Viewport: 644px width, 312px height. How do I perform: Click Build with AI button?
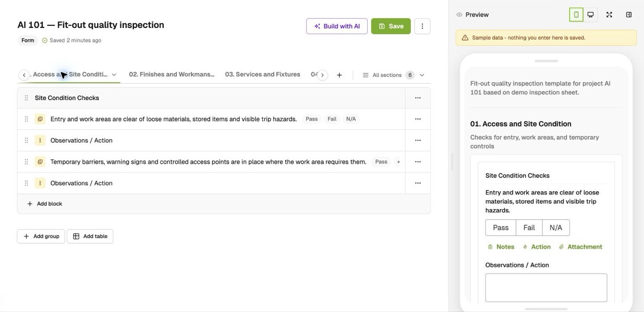tap(337, 26)
